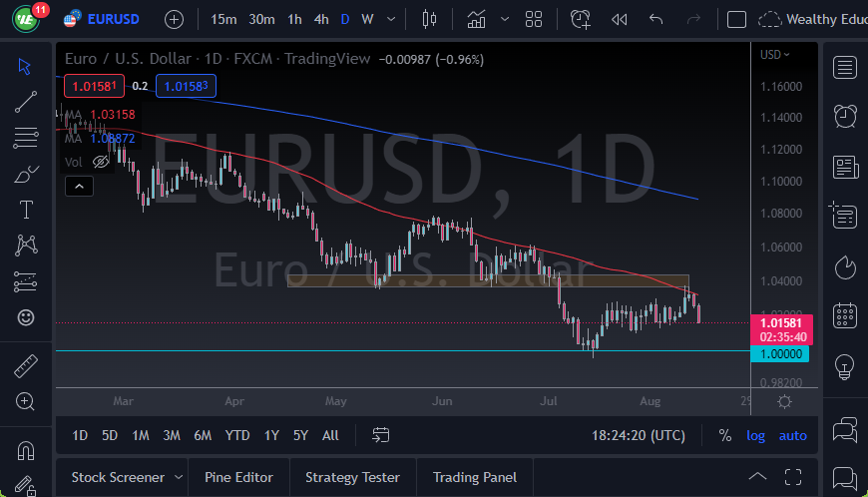Image resolution: width=868 pixels, height=497 pixels.
Task: Open the emoji icons tool
Action: 26,317
